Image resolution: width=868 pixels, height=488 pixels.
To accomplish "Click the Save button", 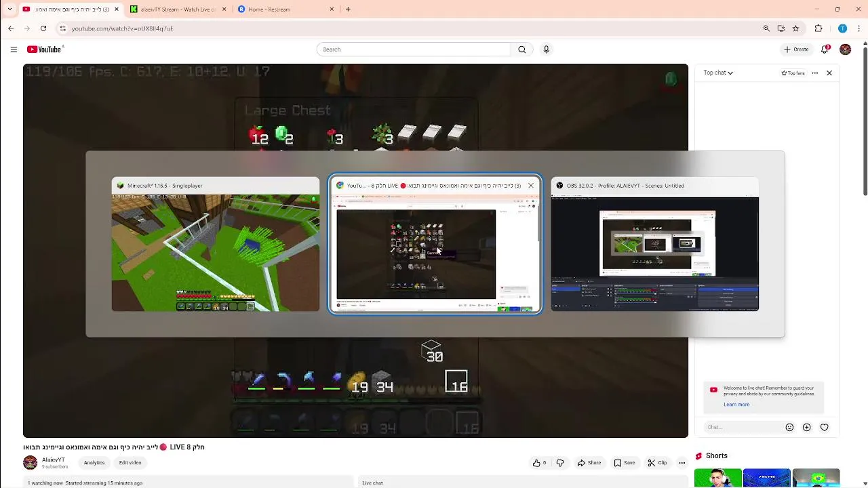I will click(x=625, y=463).
